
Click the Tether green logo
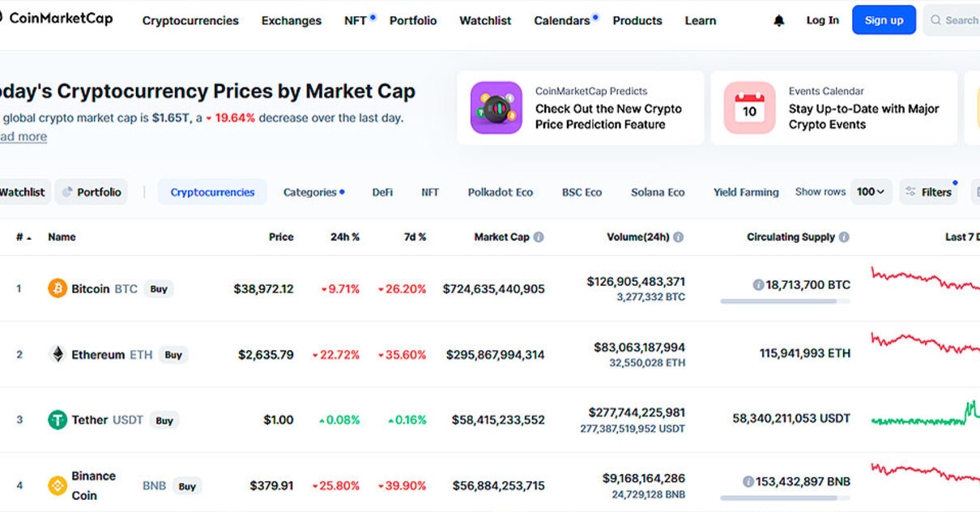click(58, 420)
